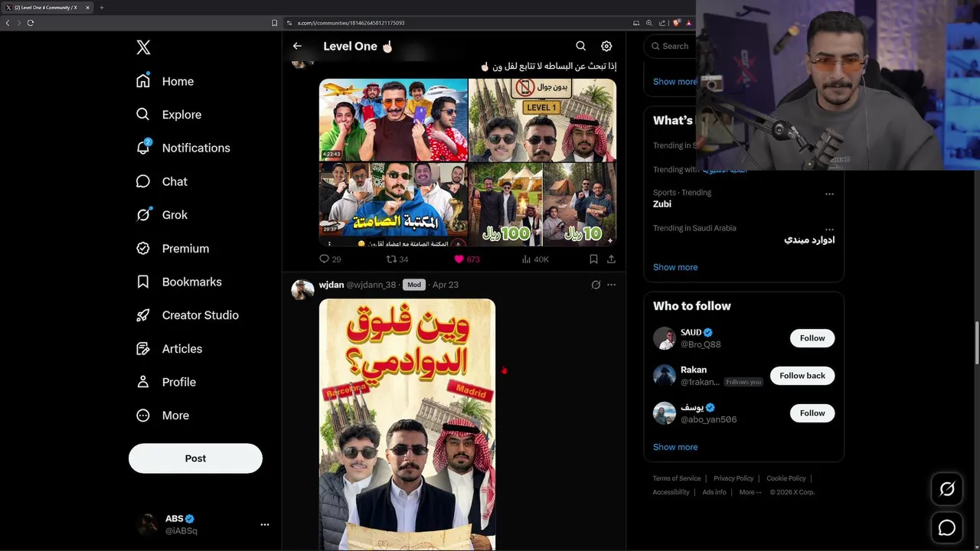Reload the page in browser
980x551 pixels.
(31, 23)
